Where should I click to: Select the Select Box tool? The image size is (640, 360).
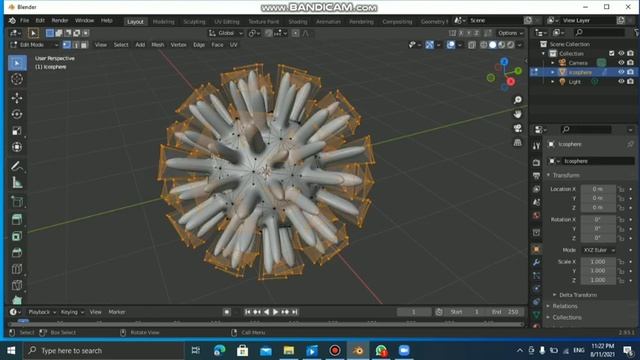(17, 63)
